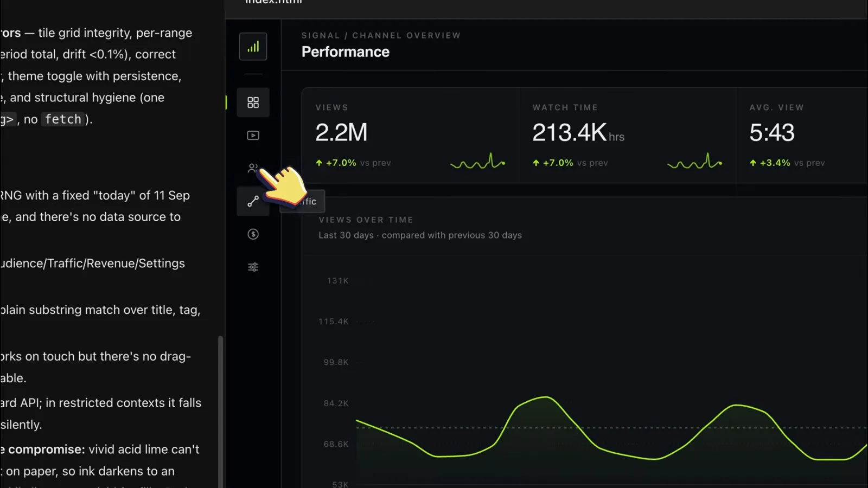Click the chat panel vertical scrollbar

(x=220, y=412)
